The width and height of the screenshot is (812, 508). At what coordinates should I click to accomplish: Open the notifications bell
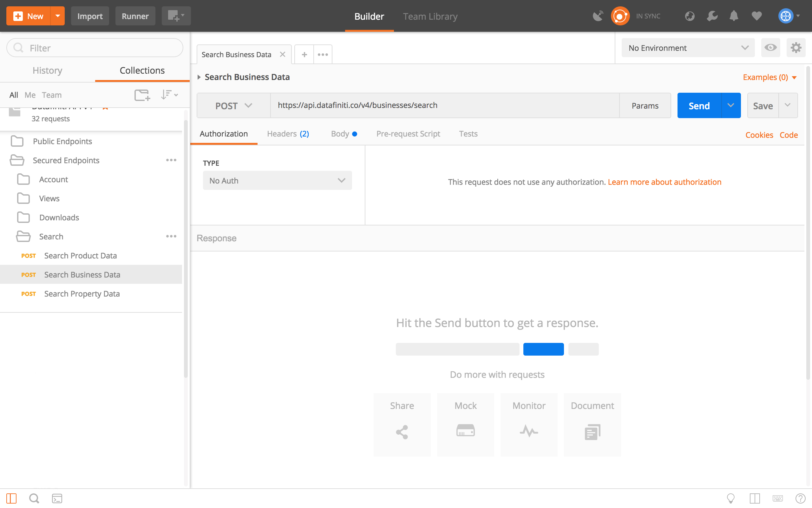(x=734, y=16)
